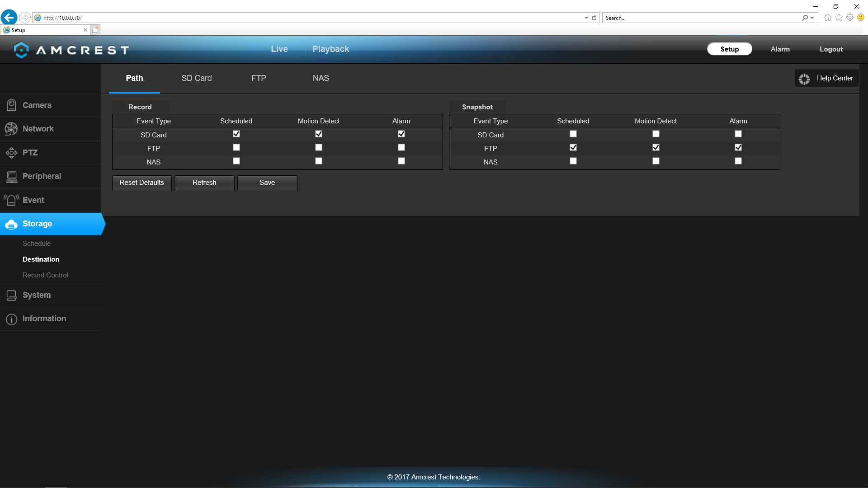Save the storage path settings

tap(267, 183)
